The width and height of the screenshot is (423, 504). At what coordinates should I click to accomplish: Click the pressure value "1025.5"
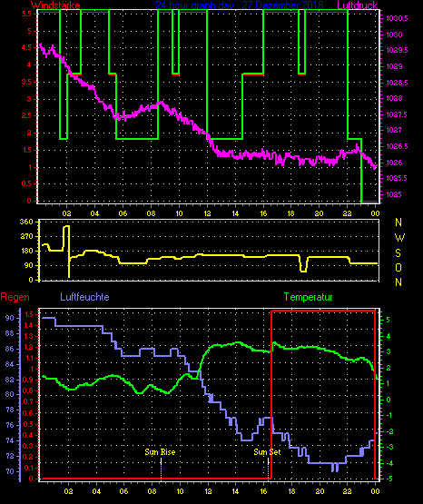397,178
